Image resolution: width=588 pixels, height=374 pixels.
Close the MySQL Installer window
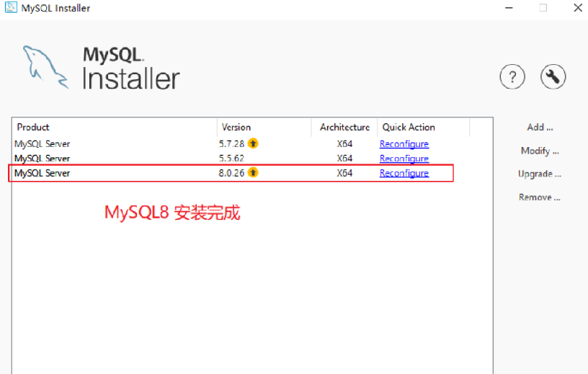[578, 7]
